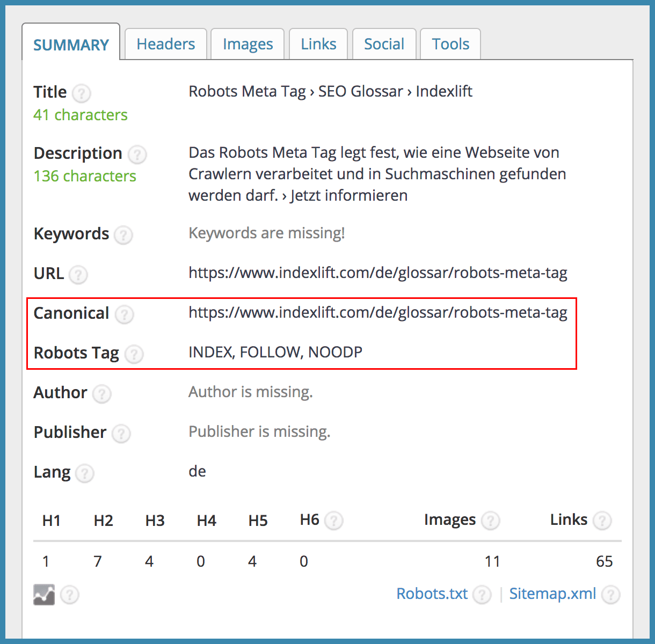Click the help icon after Sitemap.xml link
655x644 pixels.
point(611,595)
